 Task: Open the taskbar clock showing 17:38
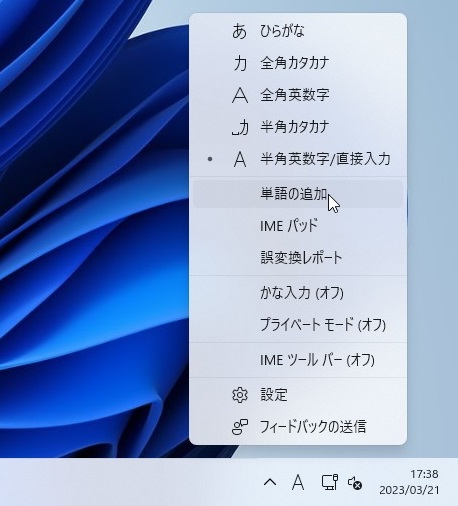coord(409,482)
